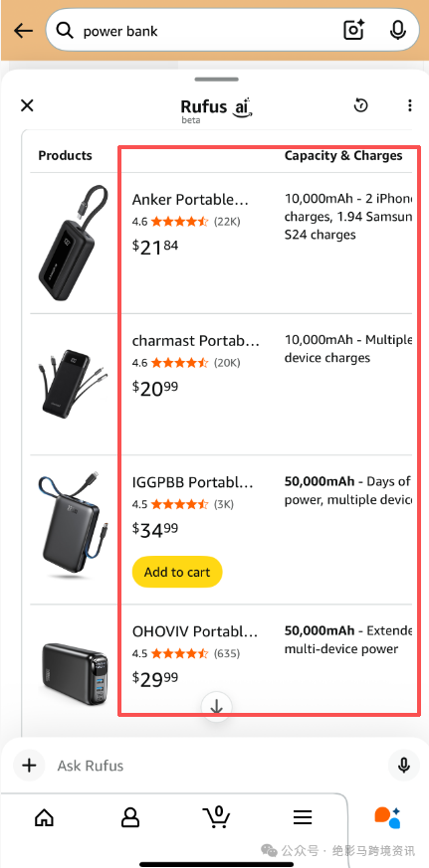This screenshot has height=868, width=429.
Task: Open the account profile tab
Action: [x=130, y=817]
